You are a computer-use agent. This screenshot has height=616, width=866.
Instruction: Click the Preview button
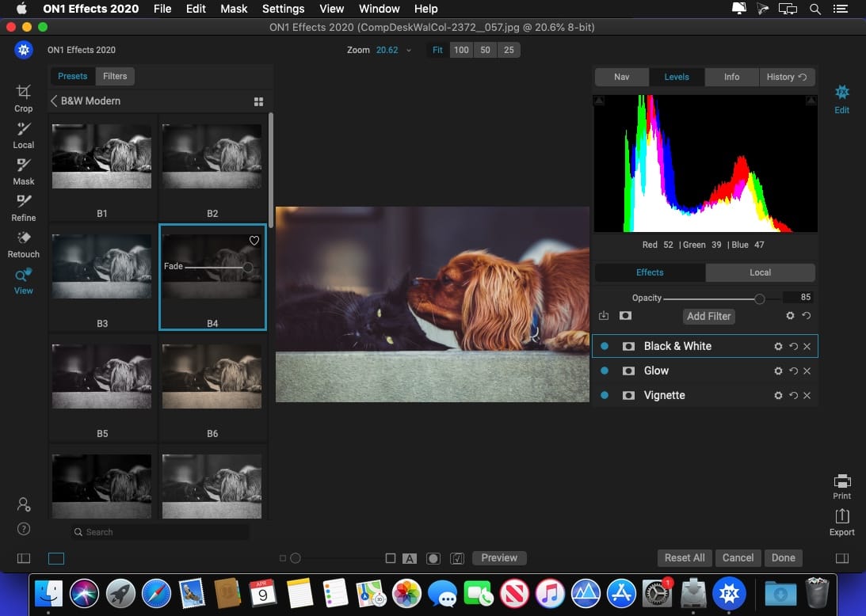pyautogui.click(x=498, y=558)
